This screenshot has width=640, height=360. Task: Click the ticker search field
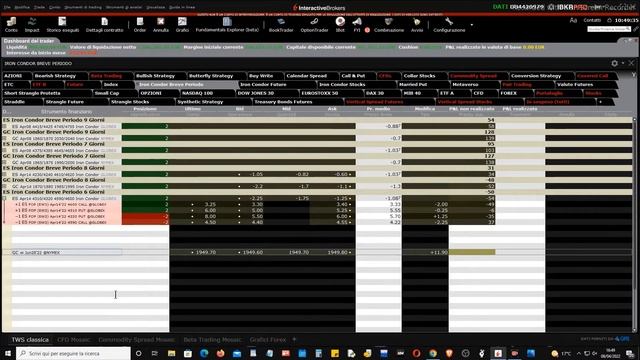point(609,29)
